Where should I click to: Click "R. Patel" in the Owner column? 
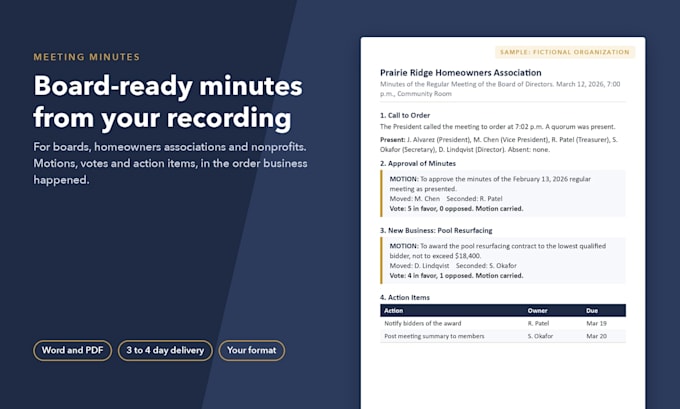click(538, 323)
